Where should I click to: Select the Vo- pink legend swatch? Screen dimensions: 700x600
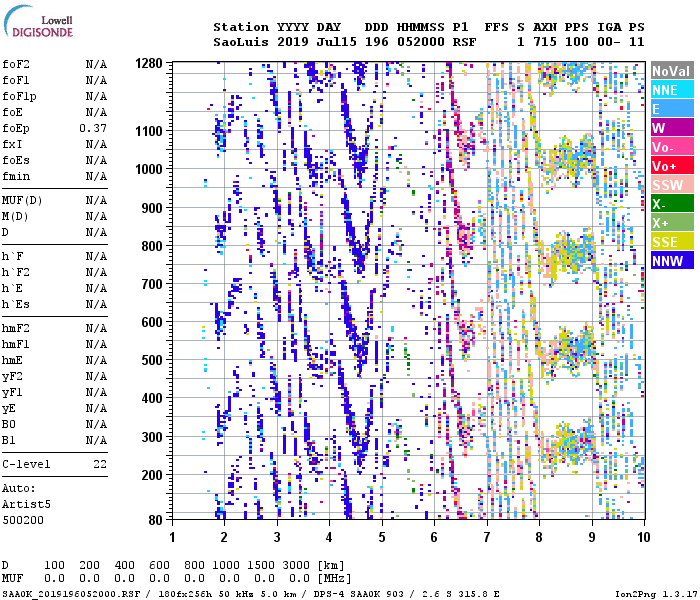[672, 146]
